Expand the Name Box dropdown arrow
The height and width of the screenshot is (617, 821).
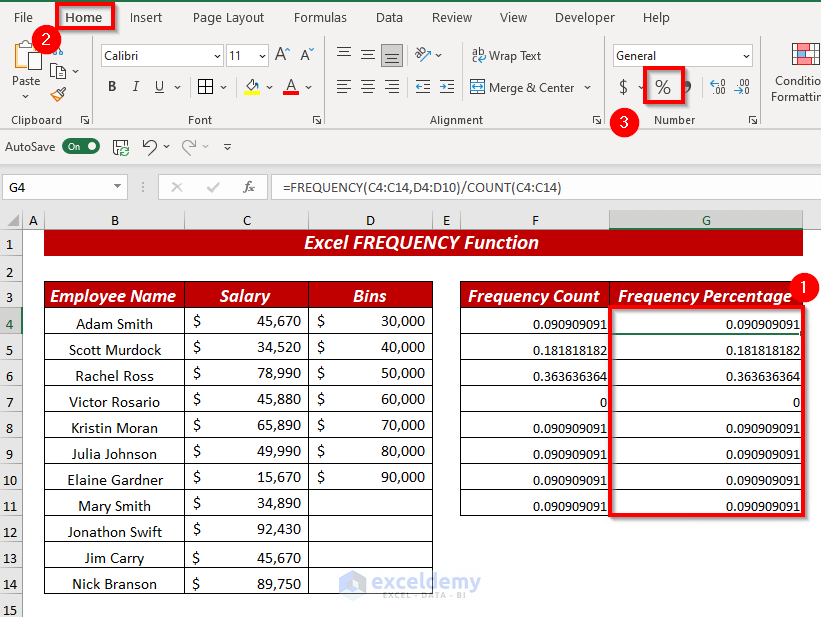118,187
